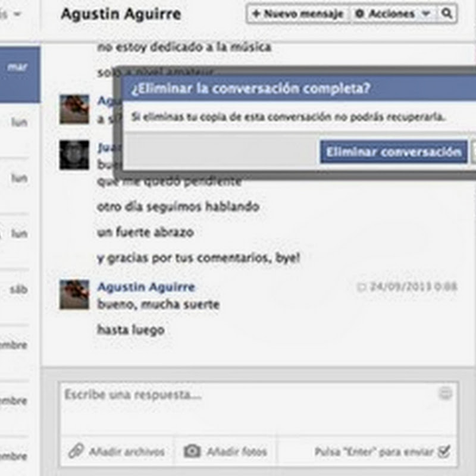Select the highlighted mar conversation in sidebar
Screen dimensions: 476x476
[20, 74]
